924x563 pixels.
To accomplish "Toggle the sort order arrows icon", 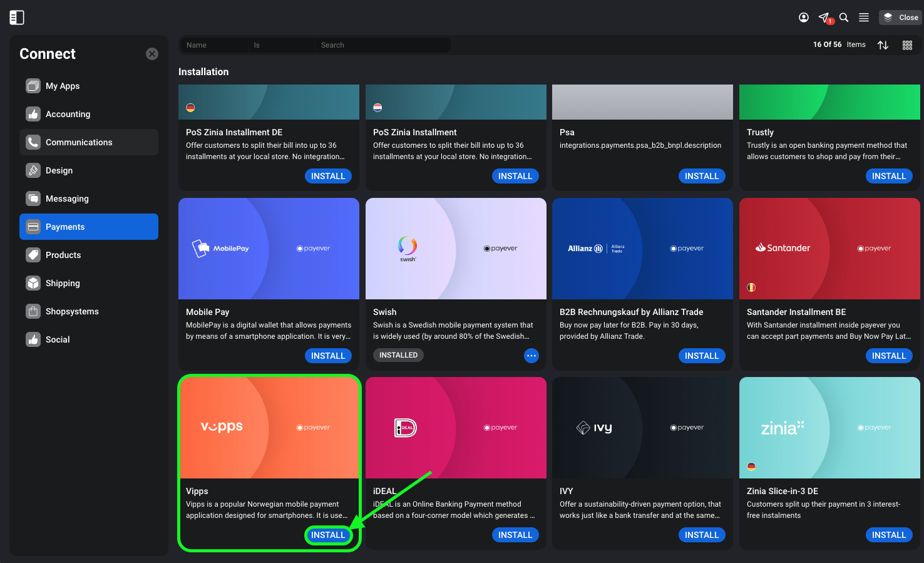I will coord(883,45).
